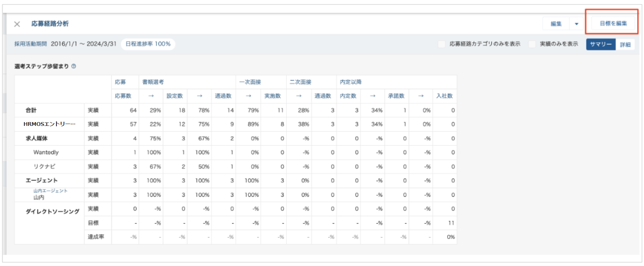Enable 応募経路カテゴリのみを表示 checkbox
The image size is (644, 266).
pyautogui.click(x=442, y=44)
